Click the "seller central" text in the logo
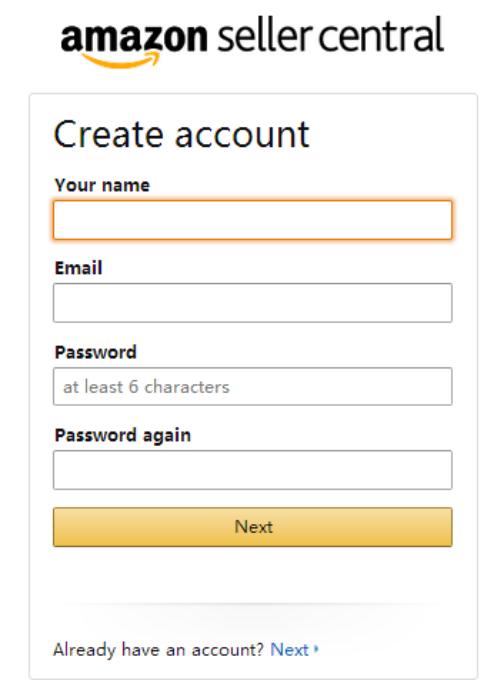504x680 pixels. tap(331, 35)
